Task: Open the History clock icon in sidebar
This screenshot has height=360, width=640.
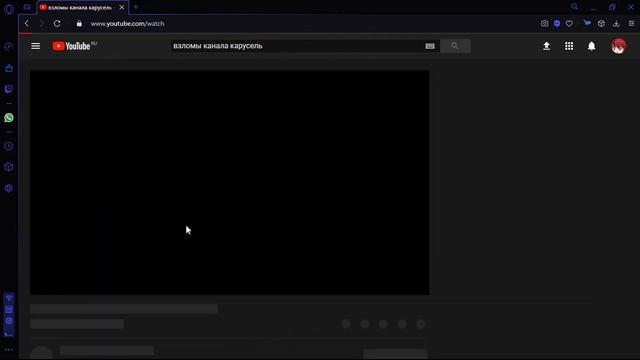Action: tap(9, 146)
